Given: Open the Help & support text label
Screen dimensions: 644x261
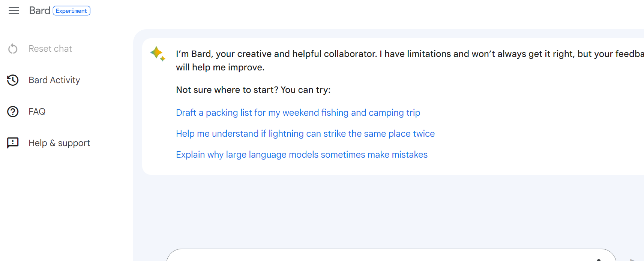Looking at the screenshot, I should click(59, 143).
